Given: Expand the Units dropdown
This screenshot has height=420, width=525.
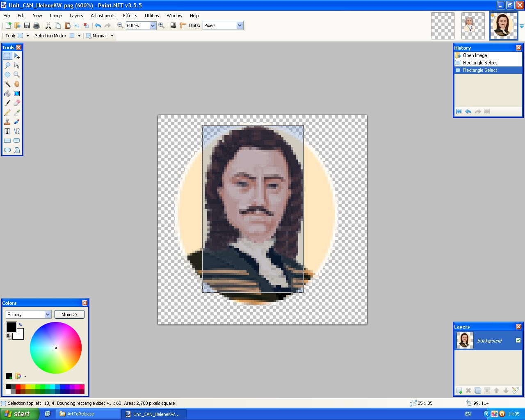Looking at the screenshot, I should point(240,25).
